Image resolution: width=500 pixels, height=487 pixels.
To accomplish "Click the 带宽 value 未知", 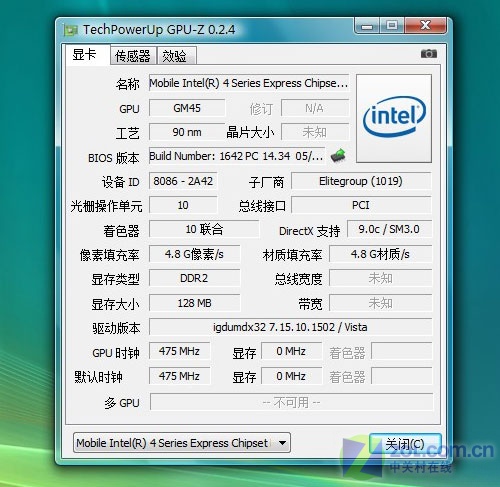I will point(380,303).
